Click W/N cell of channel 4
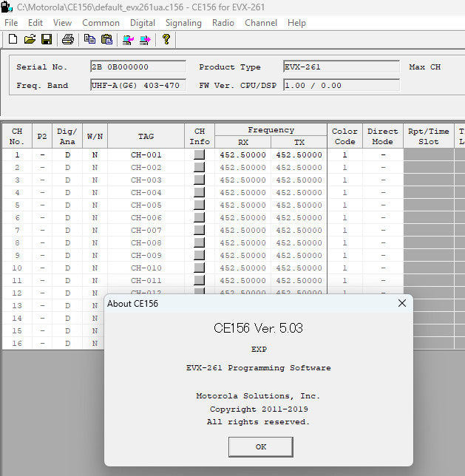The width and height of the screenshot is (465, 476). (x=95, y=192)
